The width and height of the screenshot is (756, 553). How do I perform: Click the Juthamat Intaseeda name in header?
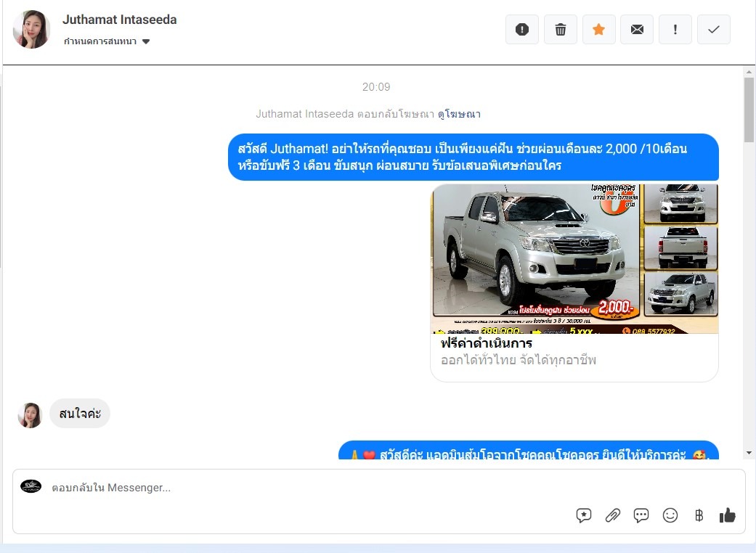coord(120,20)
